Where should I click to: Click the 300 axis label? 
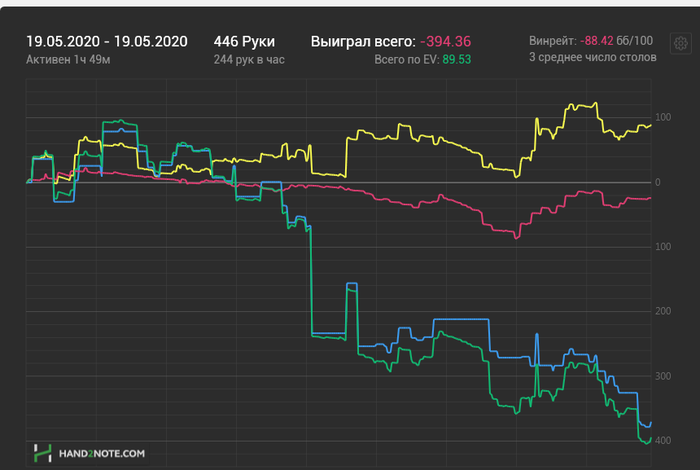point(663,376)
